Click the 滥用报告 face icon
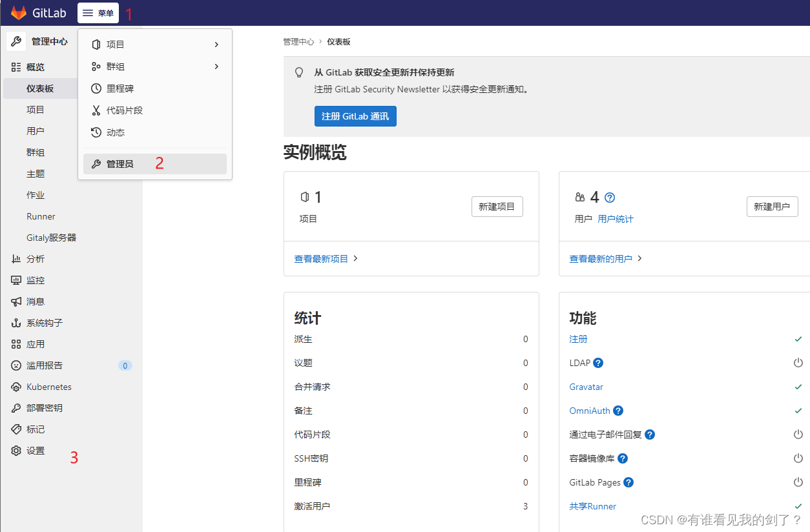The height and width of the screenshot is (532, 810). [16, 365]
